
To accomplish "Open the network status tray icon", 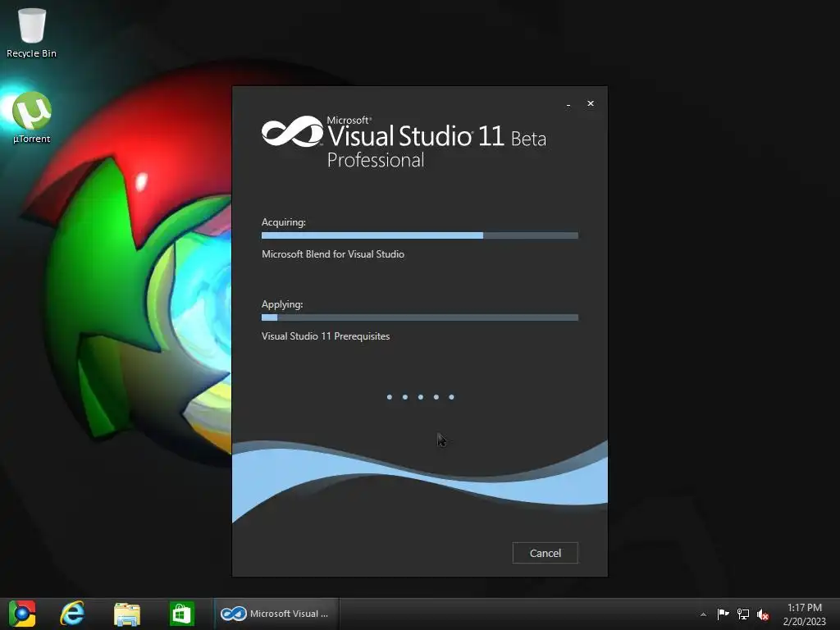I will [x=743, y=614].
